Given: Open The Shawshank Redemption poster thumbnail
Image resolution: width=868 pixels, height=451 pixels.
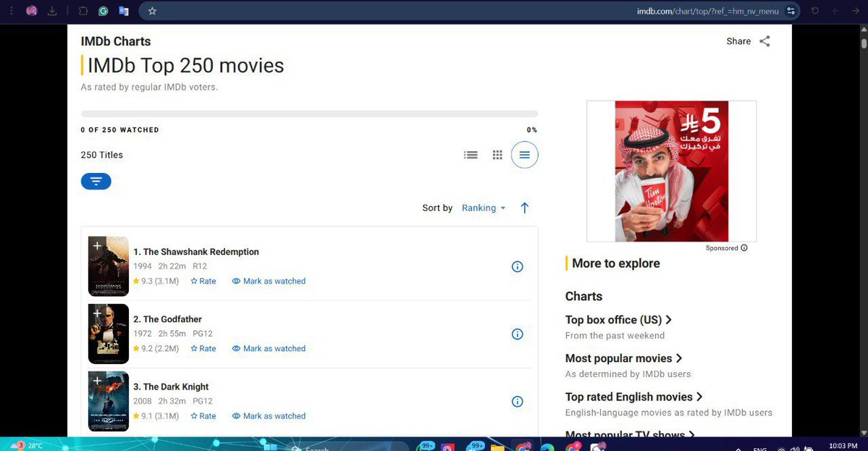Looking at the screenshot, I should click(x=109, y=266).
